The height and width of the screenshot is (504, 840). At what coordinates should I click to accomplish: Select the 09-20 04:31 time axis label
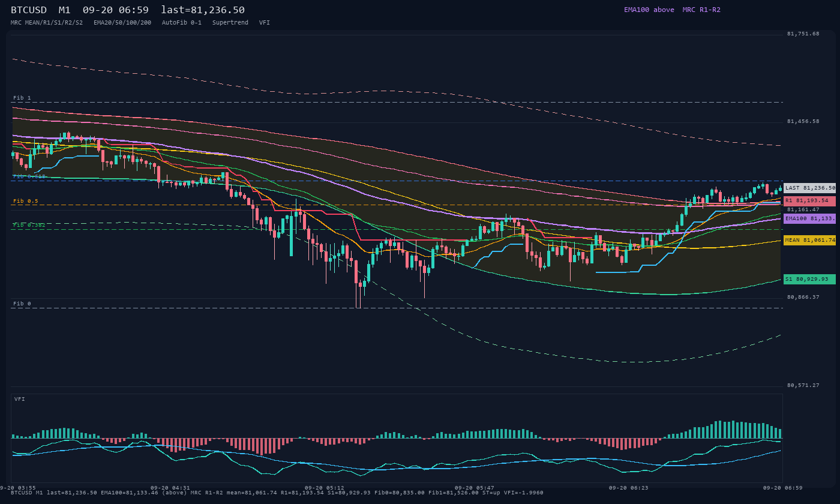[170, 488]
